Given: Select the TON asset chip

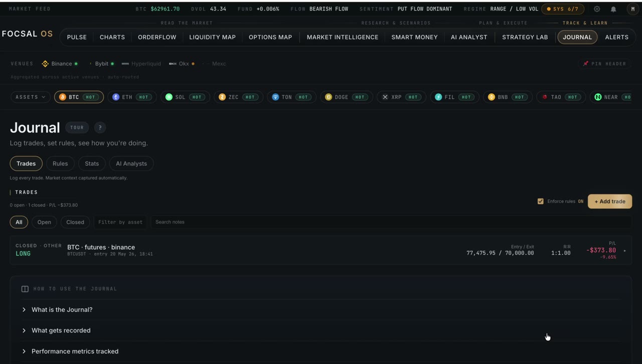Looking at the screenshot, I should [x=291, y=97].
